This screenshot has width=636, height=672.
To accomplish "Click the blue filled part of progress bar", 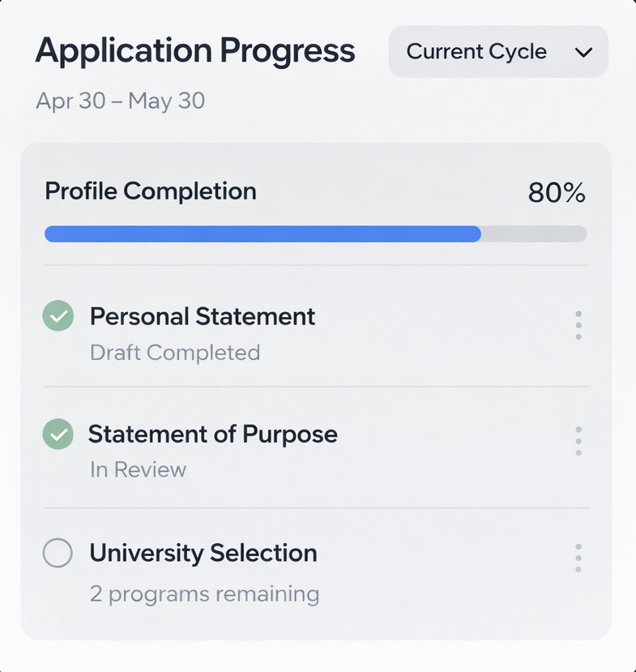I will coord(263,234).
